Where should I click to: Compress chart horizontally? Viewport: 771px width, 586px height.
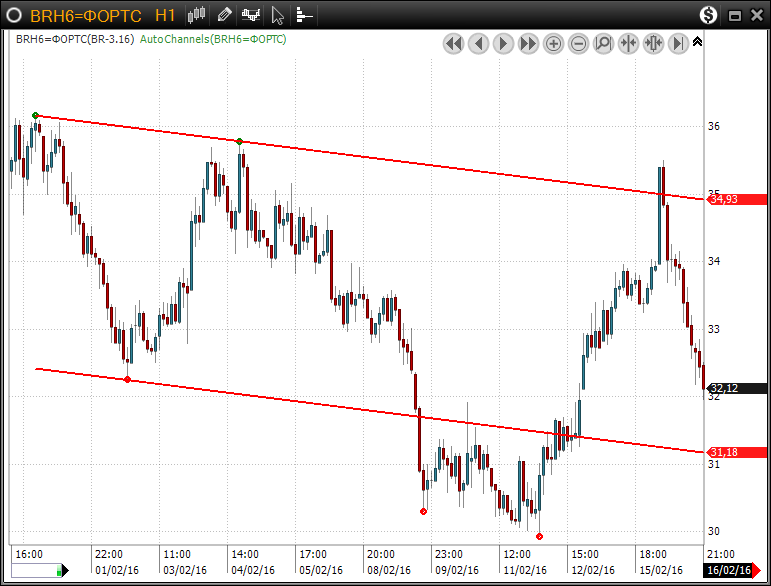629,44
